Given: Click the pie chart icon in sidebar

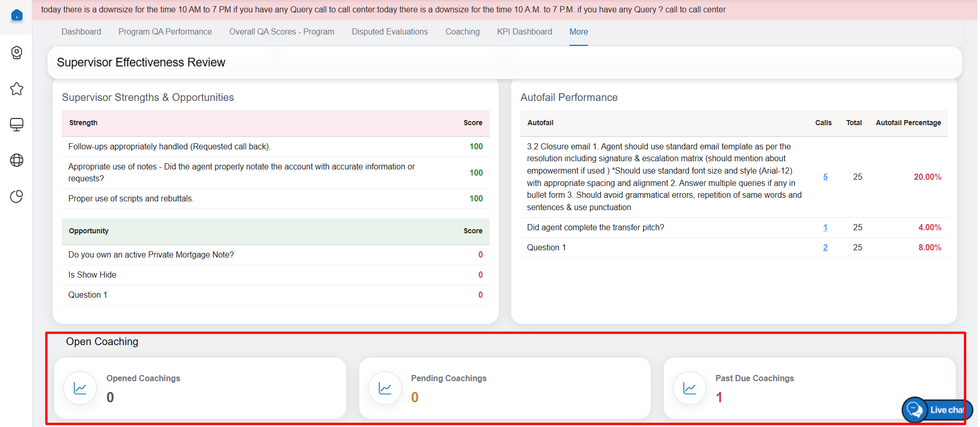Looking at the screenshot, I should (16, 196).
